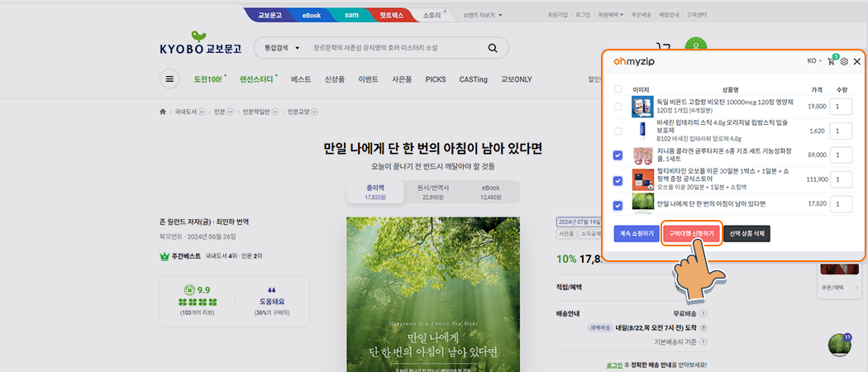Open the PICKS menu
The image size is (868, 372).
pyautogui.click(x=436, y=79)
